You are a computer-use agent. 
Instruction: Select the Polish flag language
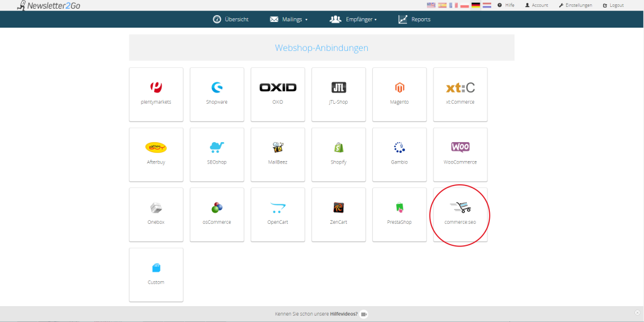click(465, 5)
